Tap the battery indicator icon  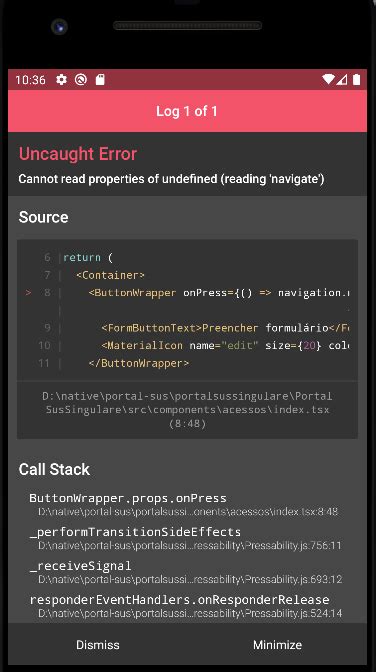[x=356, y=80]
